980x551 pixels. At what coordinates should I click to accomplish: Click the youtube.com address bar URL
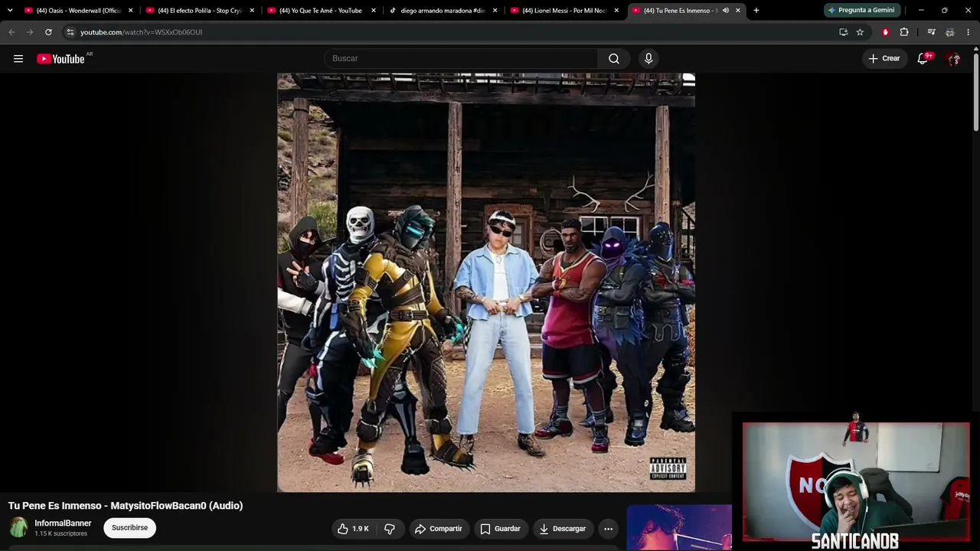click(x=141, y=32)
